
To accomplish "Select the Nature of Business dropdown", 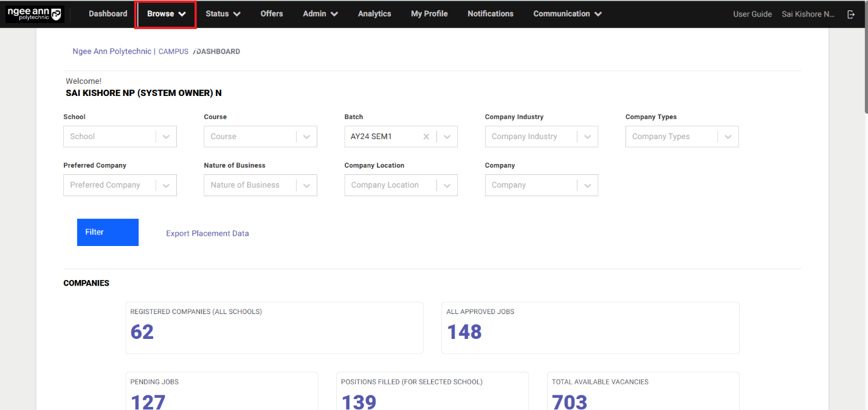I will tap(260, 185).
